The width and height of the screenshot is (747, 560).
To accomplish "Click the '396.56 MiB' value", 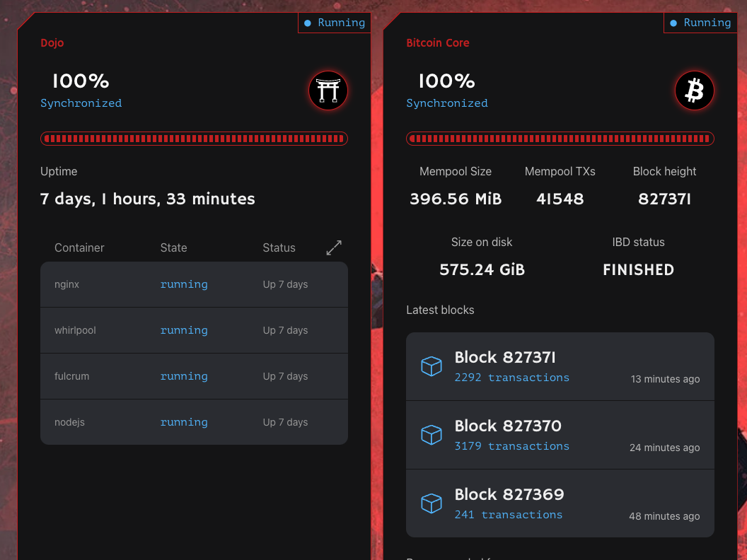I will coord(456,199).
